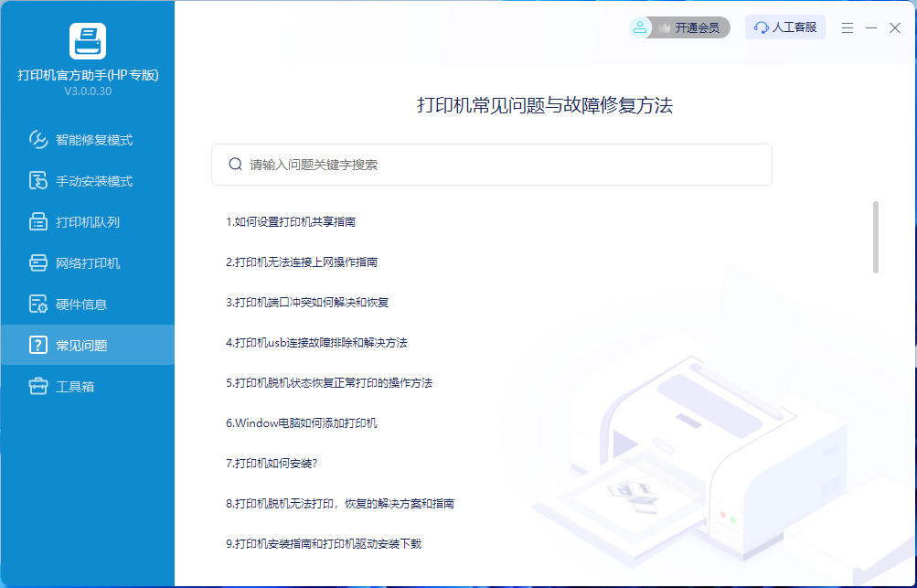
Task: Click the Manual Install Mode (手动安装模式) icon
Action: 38,181
